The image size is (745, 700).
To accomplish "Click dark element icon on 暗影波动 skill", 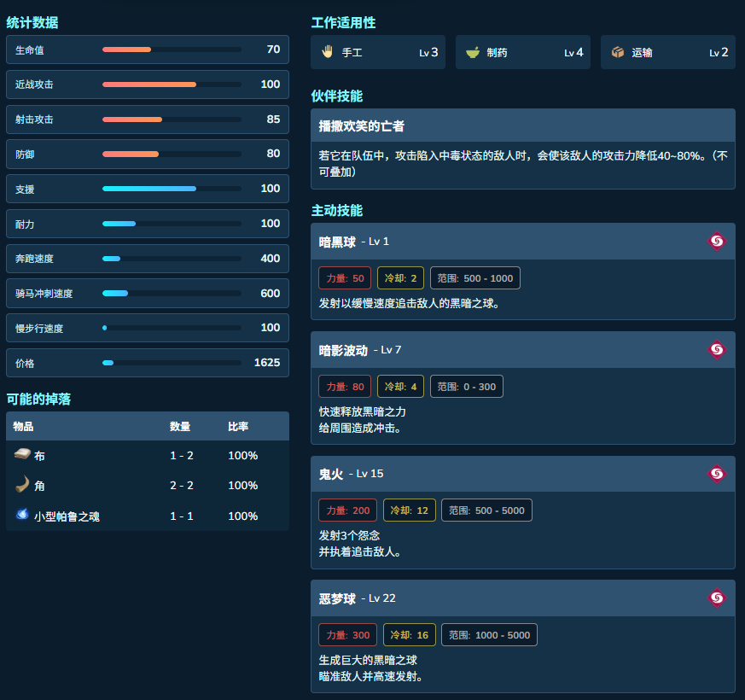I will 717,350.
